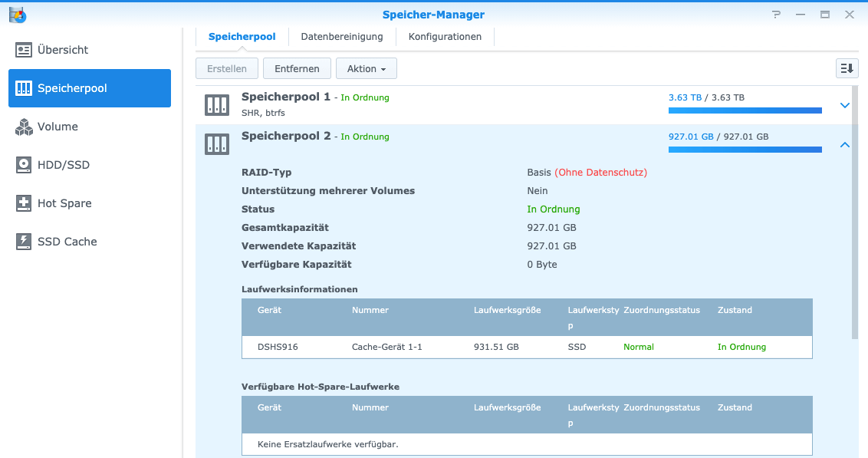Click the SHR, btrfs pool description
Viewport: 868px width, 458px height.
(264, 113)
